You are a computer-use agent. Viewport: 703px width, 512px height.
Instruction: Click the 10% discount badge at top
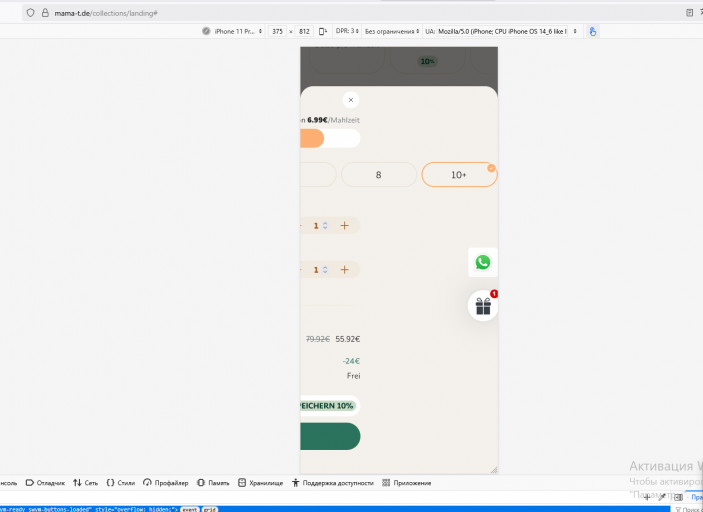click(x=427, y=61)
